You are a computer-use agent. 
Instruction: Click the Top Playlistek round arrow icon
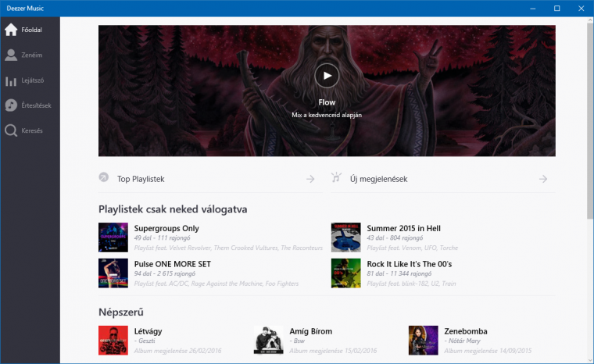tap(103, 177)
